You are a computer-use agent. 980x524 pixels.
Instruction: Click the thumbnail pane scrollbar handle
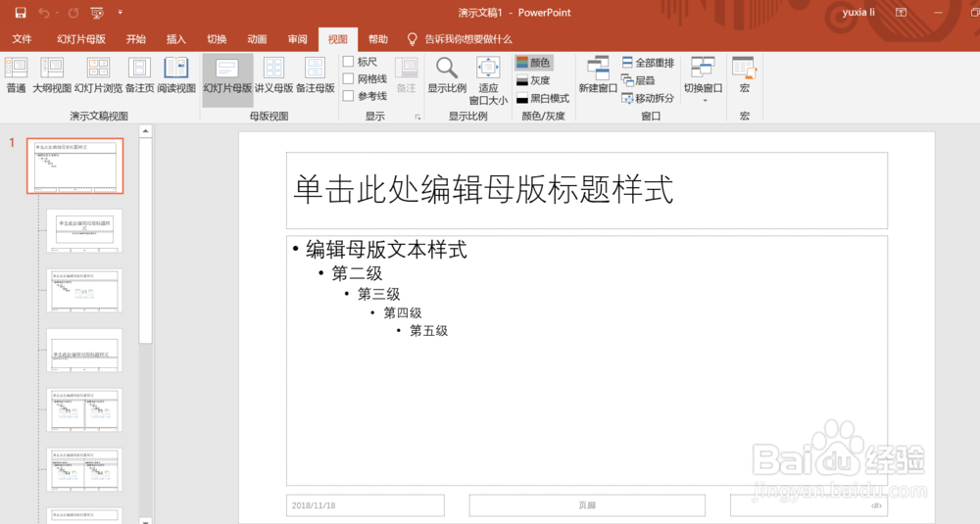click(146, 241)
